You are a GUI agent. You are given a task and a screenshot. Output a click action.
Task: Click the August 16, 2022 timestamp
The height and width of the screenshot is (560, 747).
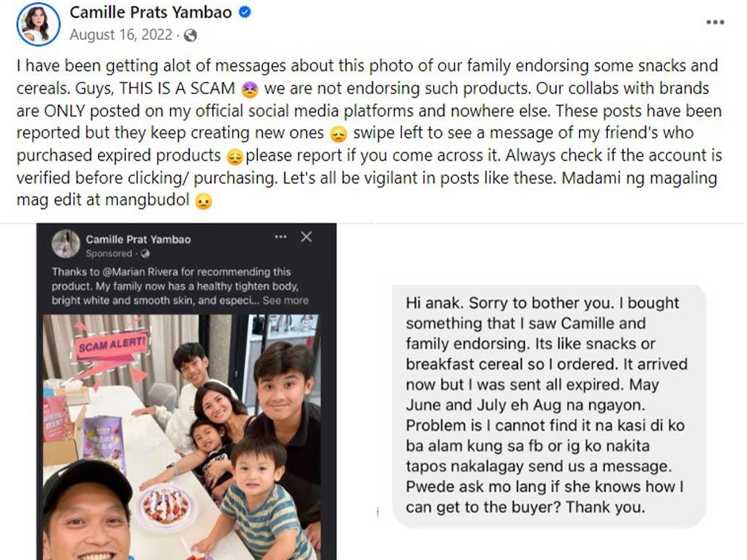point(121,35)
